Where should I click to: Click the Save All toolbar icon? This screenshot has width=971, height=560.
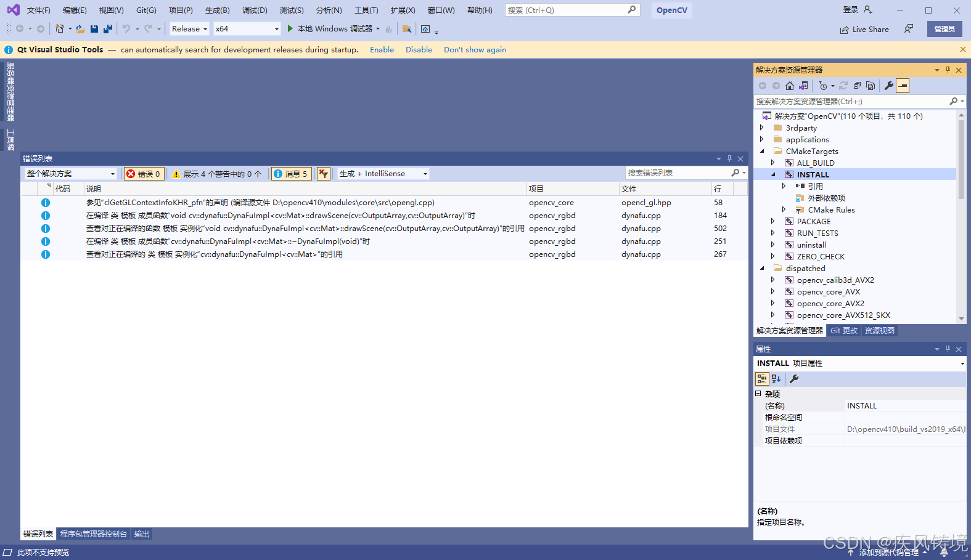108,29
